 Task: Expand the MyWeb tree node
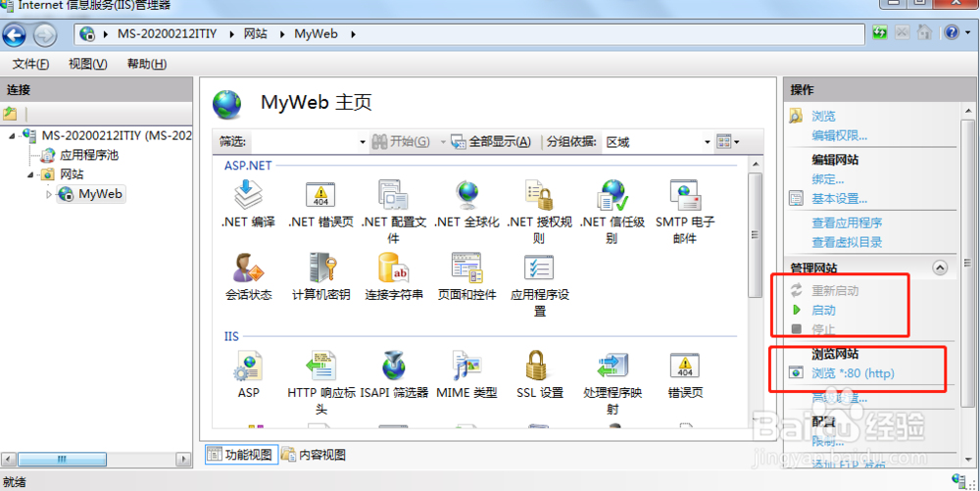tap(49, 194)
